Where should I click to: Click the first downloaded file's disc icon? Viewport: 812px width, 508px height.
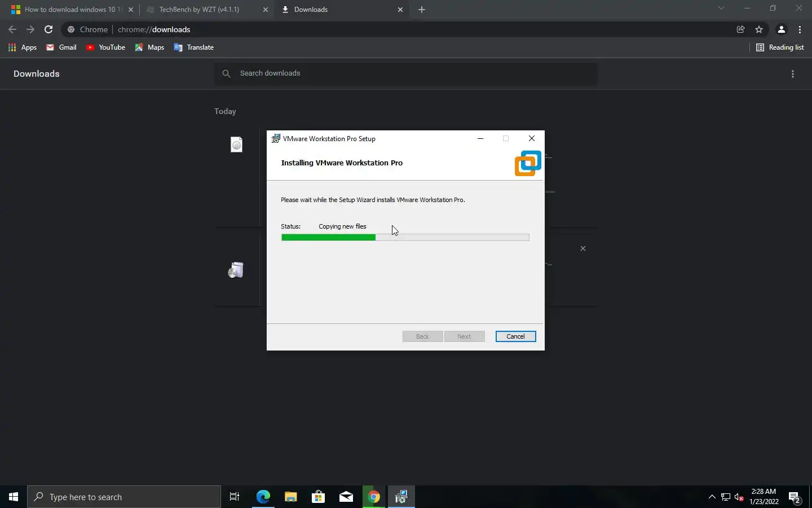(x=236, y=144)
